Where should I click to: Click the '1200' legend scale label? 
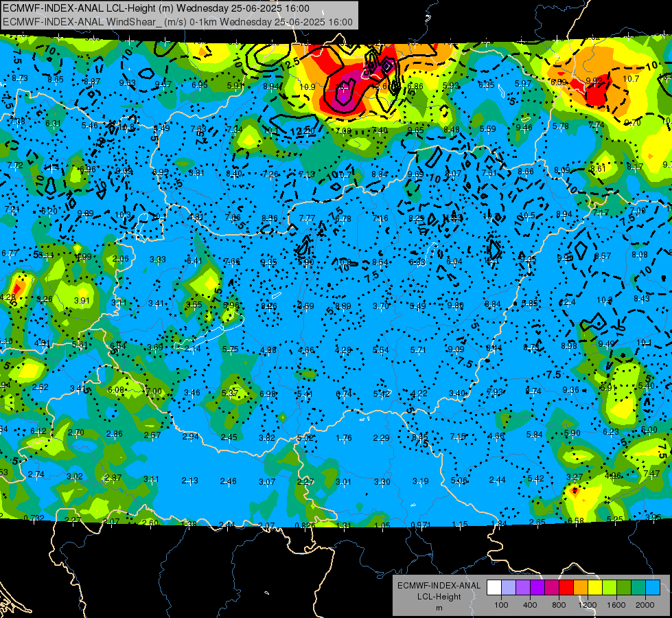click(587, 605)
